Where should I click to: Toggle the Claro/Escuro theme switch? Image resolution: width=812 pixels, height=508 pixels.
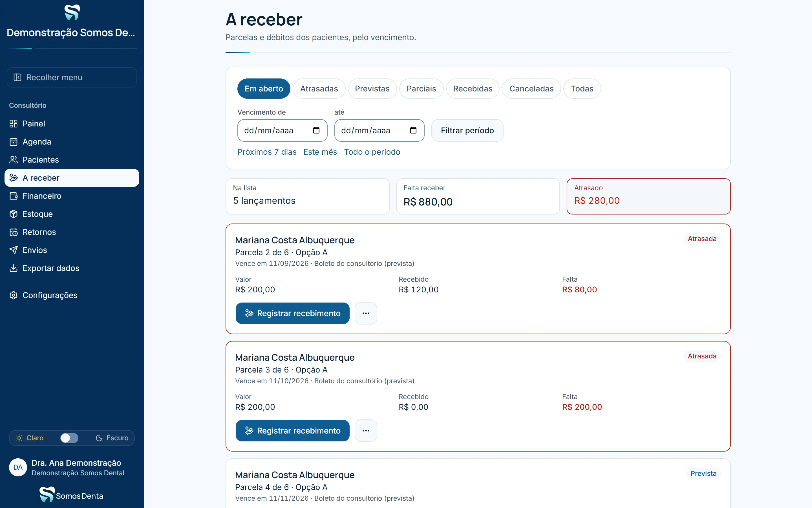(69, 438)
